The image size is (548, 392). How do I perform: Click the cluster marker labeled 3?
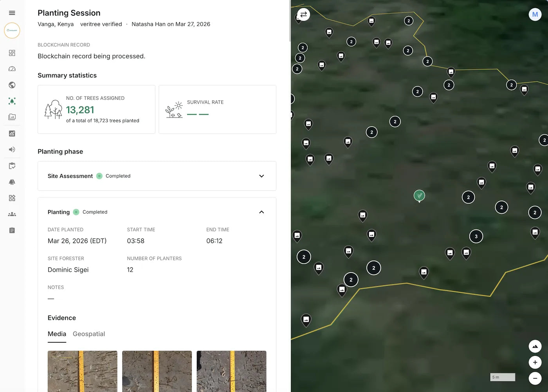476,236
